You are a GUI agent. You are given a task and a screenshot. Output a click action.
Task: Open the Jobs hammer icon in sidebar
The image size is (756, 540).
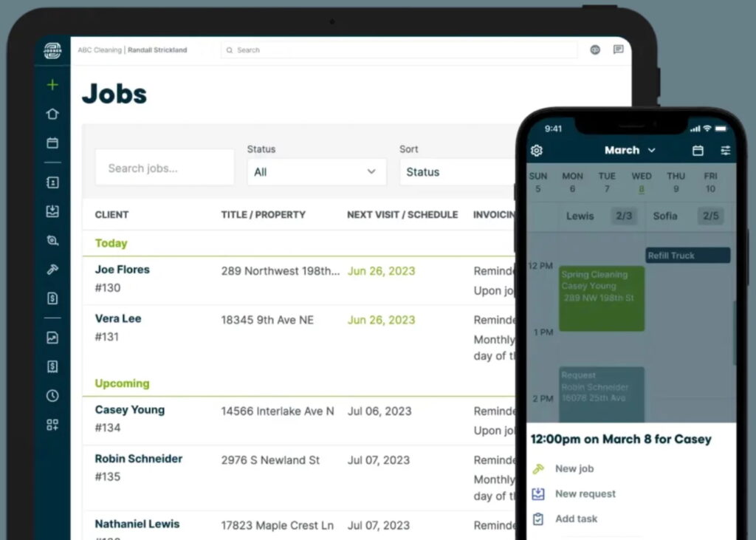click(x=52, y=270)
